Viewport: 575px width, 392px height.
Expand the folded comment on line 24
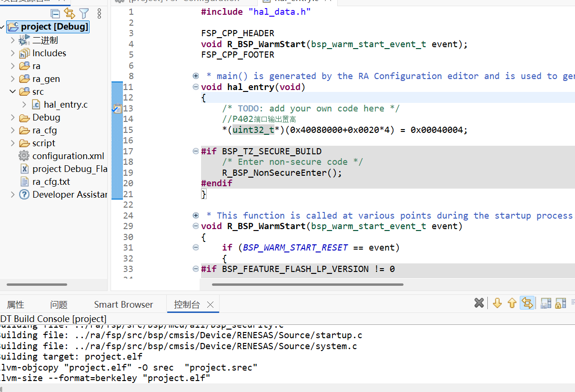(195, 216)
